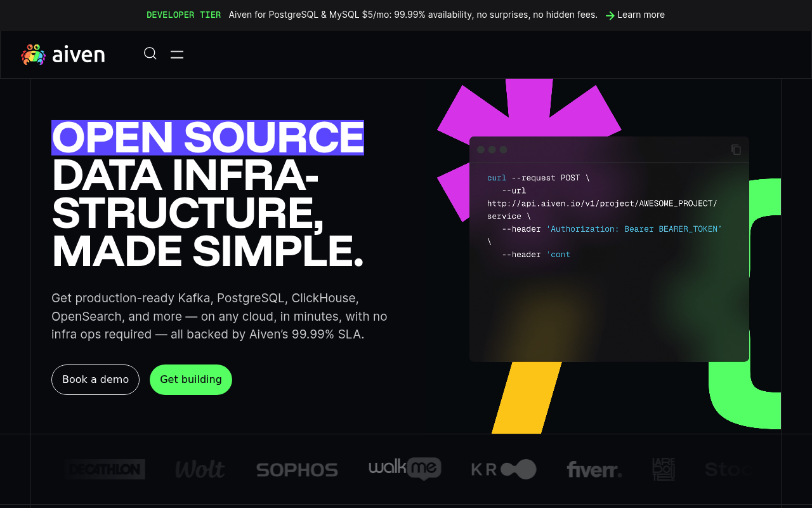Viewport: 812px width, 508px height.
Task: Click the green arrow beside Learn more
Action: pyautogui.click(x=610, y=15)
